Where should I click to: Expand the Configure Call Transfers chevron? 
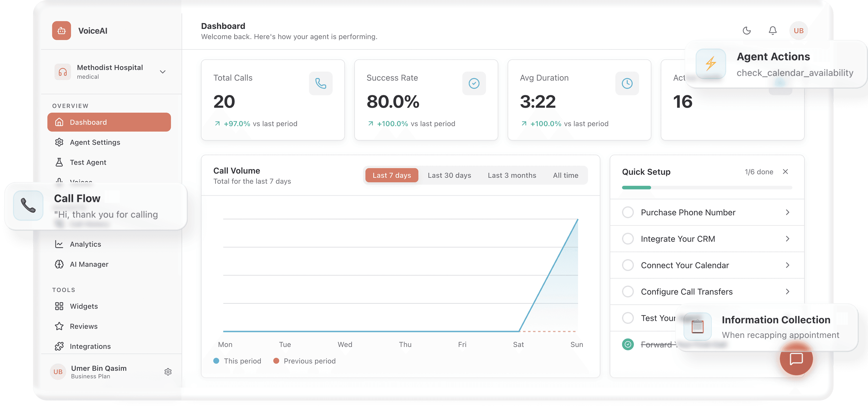[787, 291]
